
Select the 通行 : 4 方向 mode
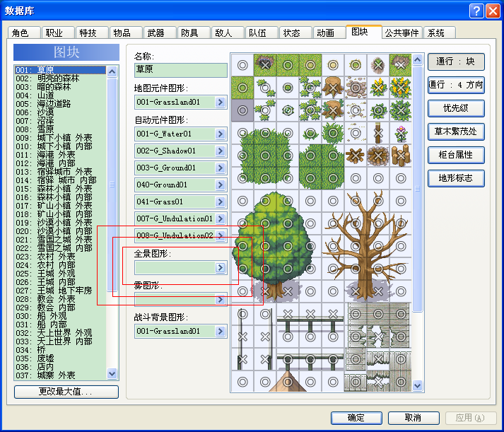pyautogui.click(x=456, y=85)
